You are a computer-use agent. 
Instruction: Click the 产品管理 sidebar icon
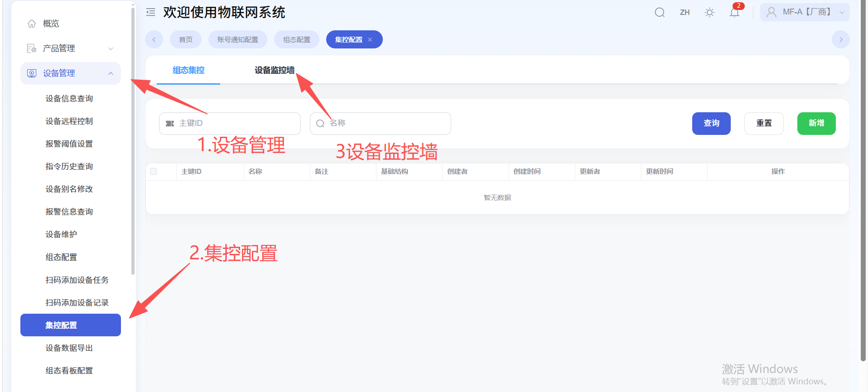tap(32, 48)
